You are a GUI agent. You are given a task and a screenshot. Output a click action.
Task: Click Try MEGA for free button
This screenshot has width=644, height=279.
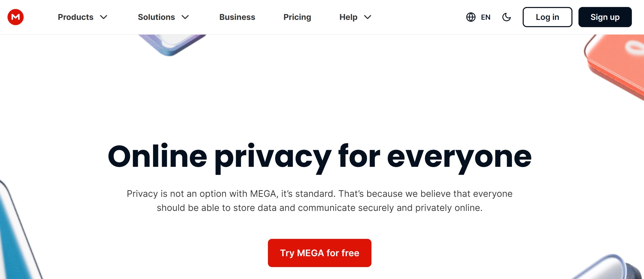(320, 253)
